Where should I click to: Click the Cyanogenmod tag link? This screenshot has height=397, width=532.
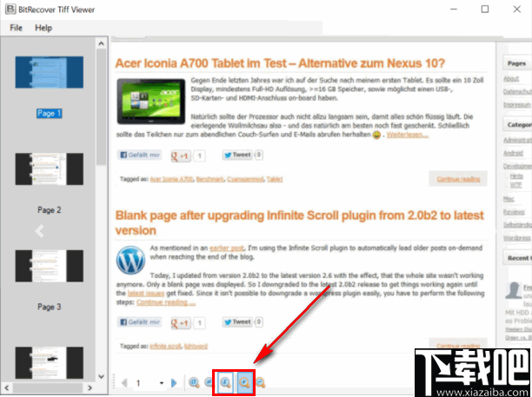click(245, 179)
